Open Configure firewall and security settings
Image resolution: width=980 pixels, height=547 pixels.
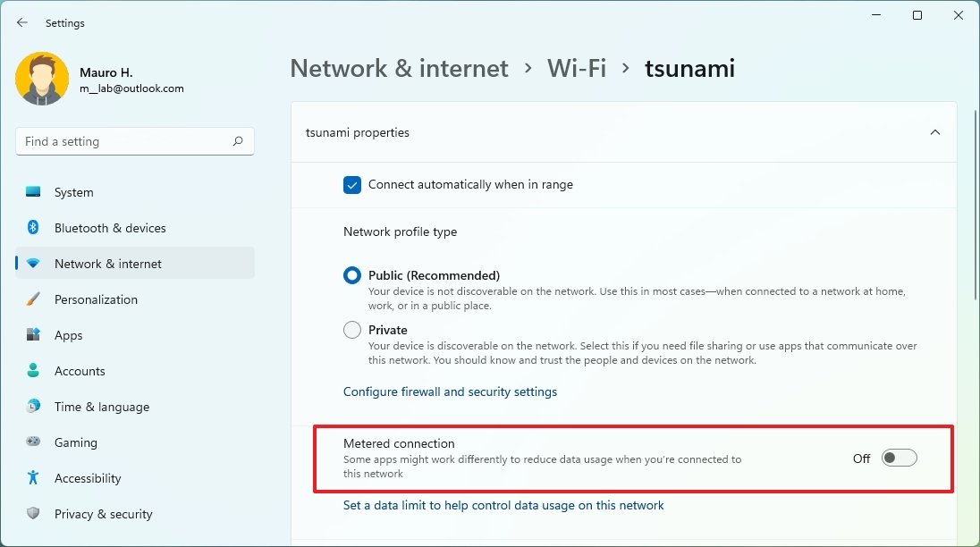(x=450, y=391)
